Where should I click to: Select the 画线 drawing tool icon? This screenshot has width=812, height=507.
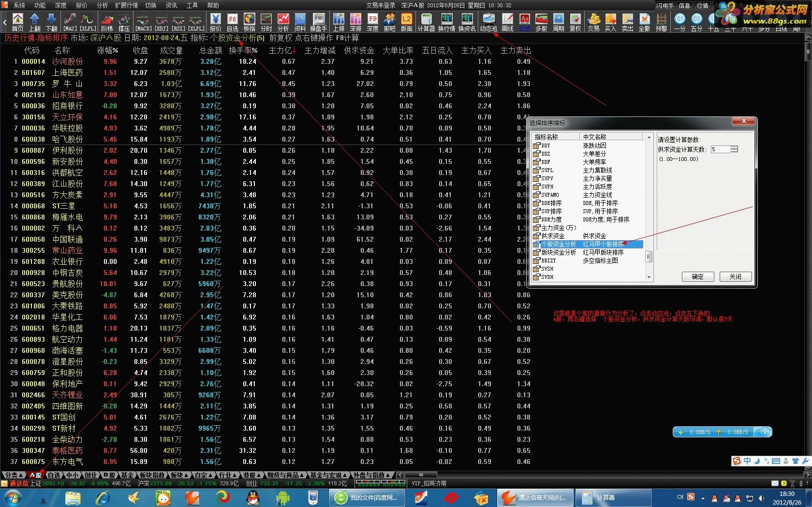tap(507, 22)
